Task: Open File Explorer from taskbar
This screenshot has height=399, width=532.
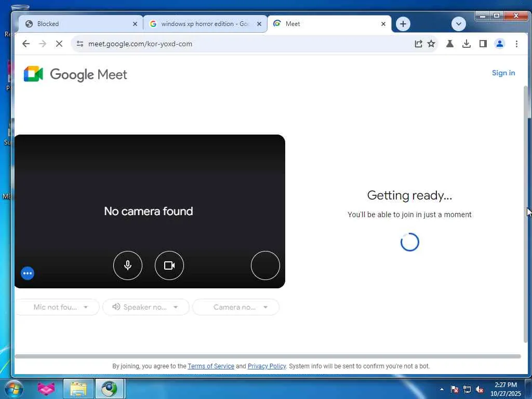Action: point(78,389)
